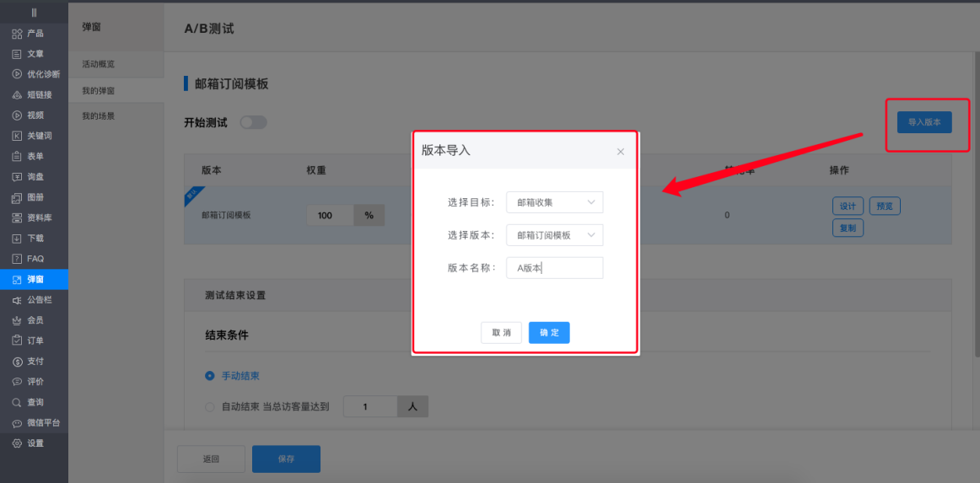Open the 选择版本 dropdown

[555, 235]
